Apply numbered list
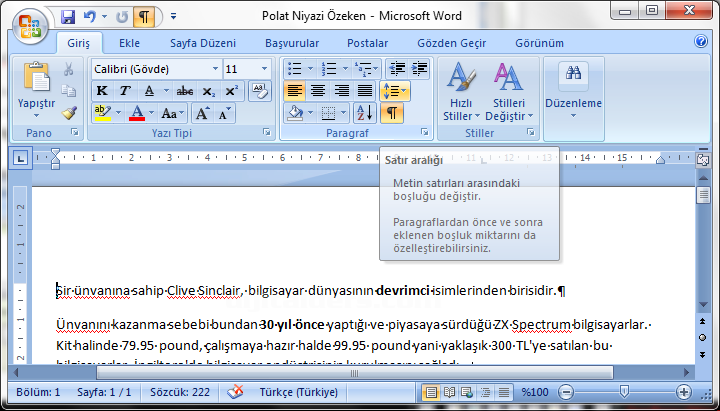Image resolution: width=720 pixels, height=411 pixels. tap(329, 69)
